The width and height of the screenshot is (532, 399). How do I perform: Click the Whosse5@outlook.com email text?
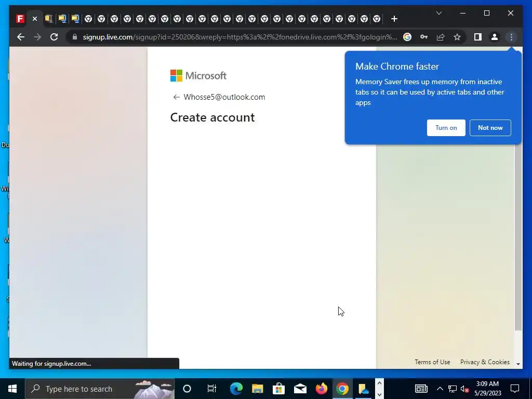(x=224, y=97)
